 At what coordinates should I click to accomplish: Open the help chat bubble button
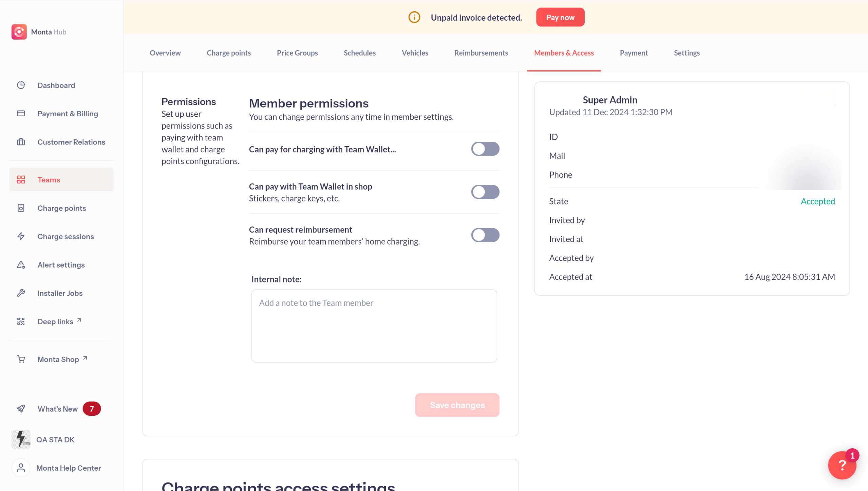(842, 465)
